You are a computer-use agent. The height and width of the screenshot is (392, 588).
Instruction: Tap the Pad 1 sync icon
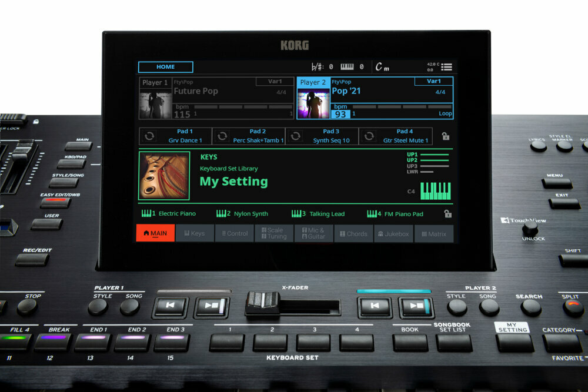149,136
